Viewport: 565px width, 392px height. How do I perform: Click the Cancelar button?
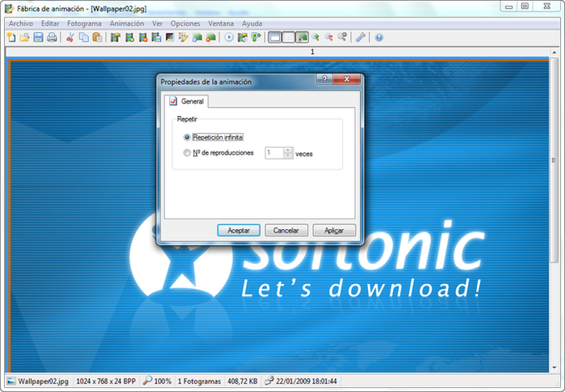286,230
